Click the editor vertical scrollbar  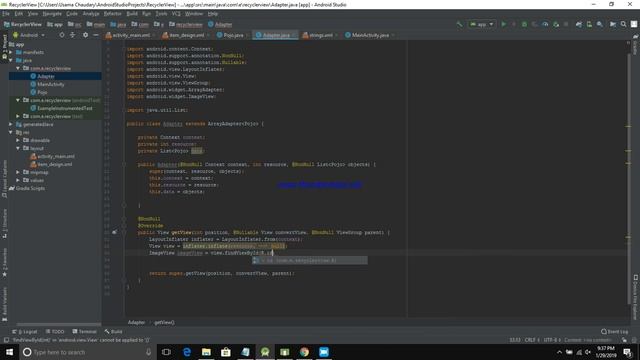629,178
